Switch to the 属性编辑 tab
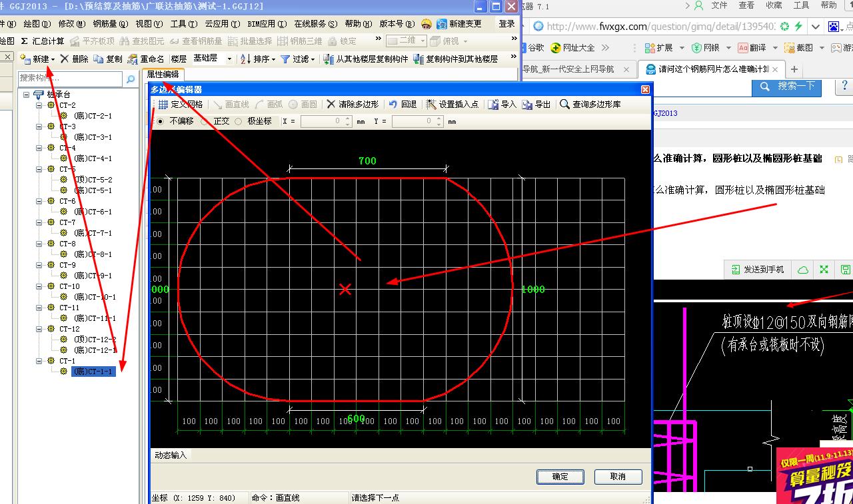Screen dimensions: 853x504 pos(163,74)
